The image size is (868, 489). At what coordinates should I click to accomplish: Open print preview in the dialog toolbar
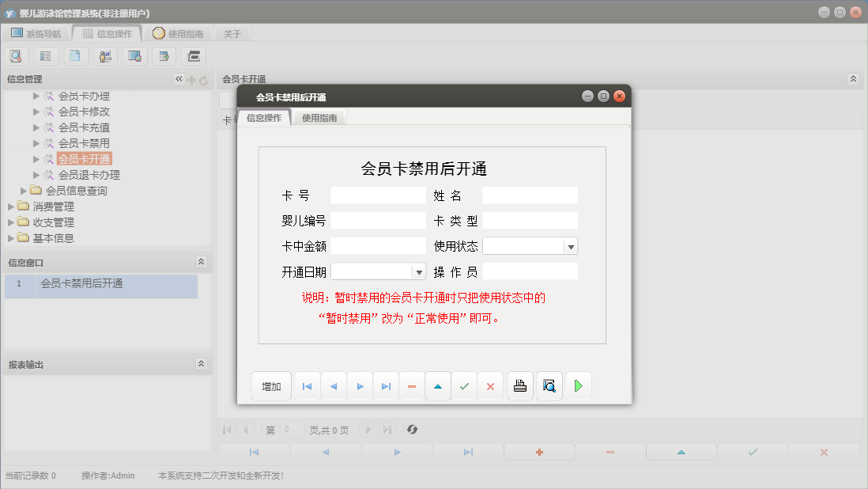pos(549,385)
